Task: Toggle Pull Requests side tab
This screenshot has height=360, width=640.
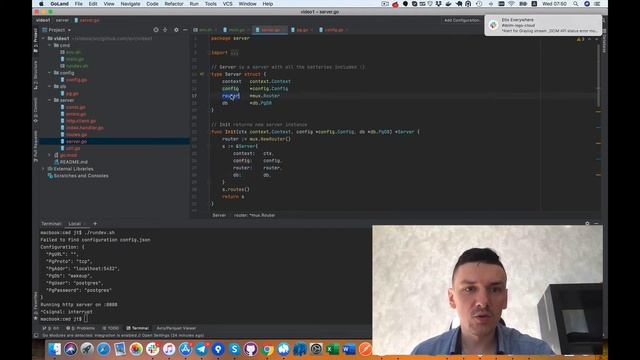Action: (x=36, y=146)
